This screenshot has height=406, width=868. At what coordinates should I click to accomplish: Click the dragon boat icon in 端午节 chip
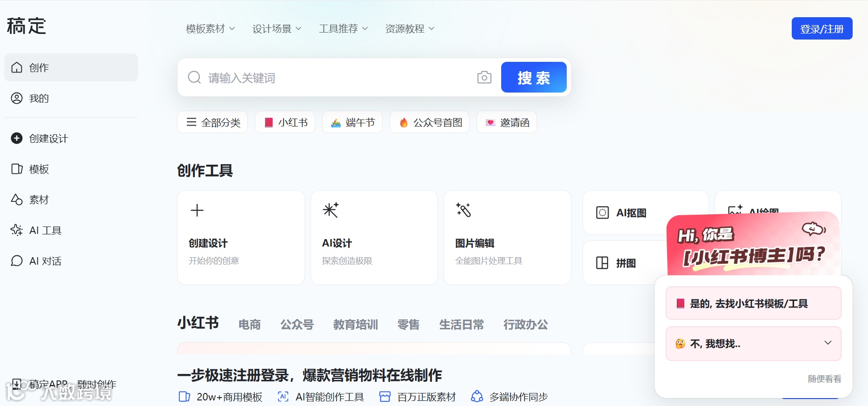tap(336, 123)
